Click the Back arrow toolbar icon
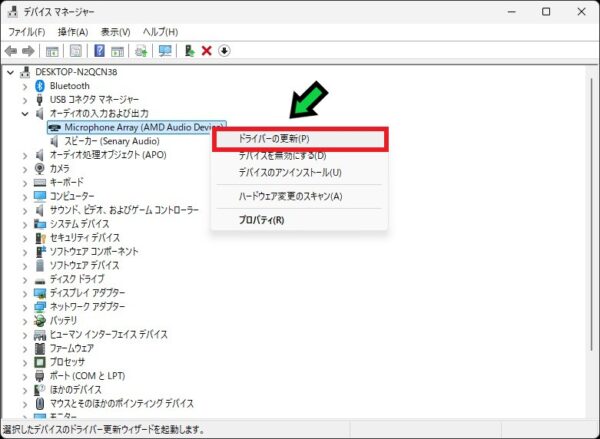600x439 pixels. (11, 51)
